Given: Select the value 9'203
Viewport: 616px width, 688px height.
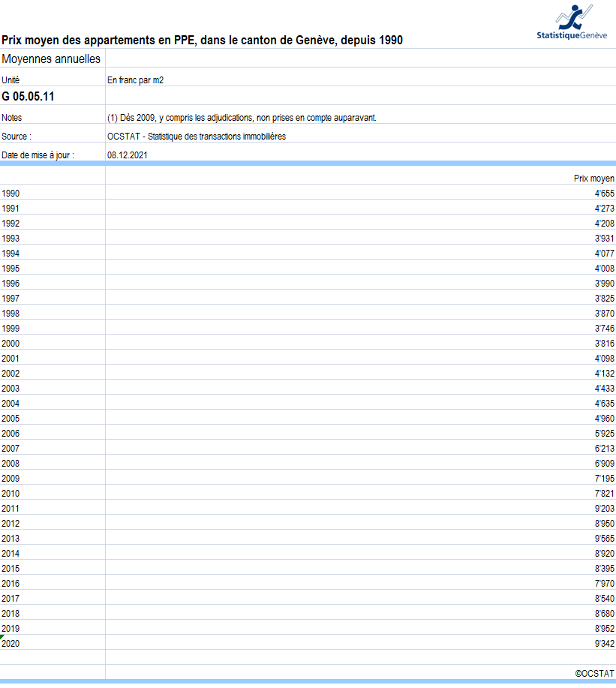Looking at the screenshot, I should [x=605, y=509].
